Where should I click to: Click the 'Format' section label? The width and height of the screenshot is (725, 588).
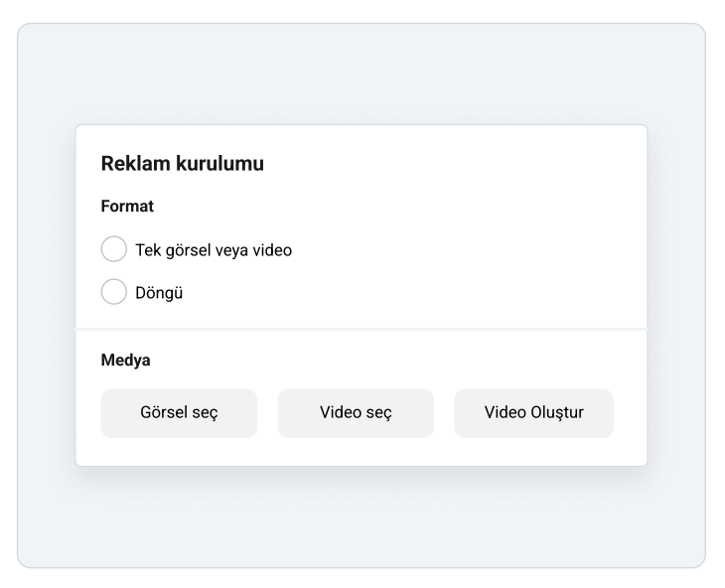127,207
